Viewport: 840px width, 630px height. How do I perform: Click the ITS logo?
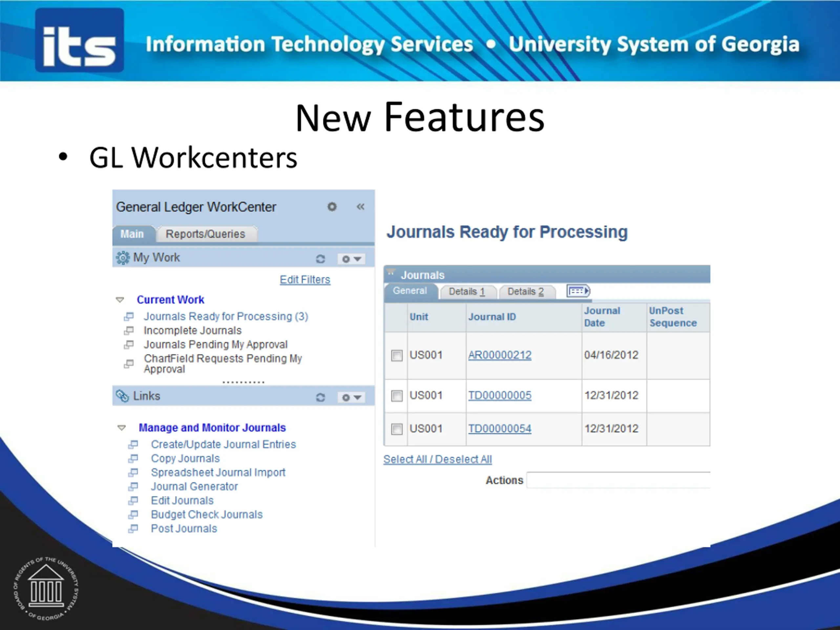[x=80, y=40]
